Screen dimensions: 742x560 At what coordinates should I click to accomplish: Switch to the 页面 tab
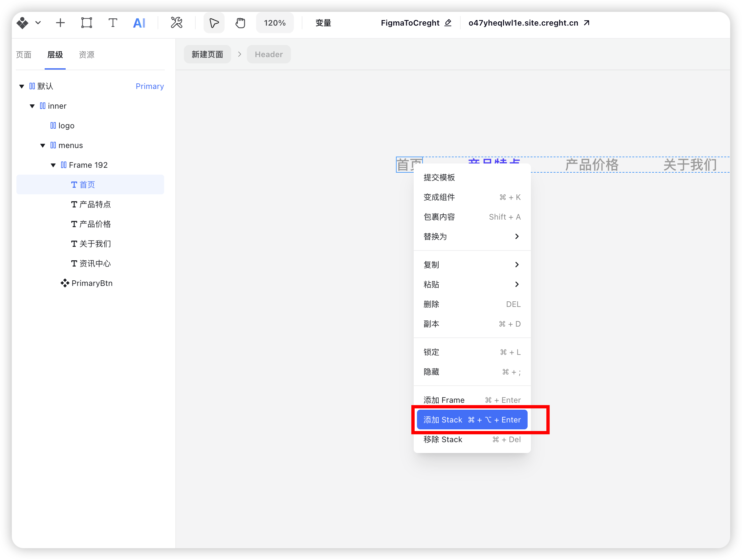click(x=24, y=55)
